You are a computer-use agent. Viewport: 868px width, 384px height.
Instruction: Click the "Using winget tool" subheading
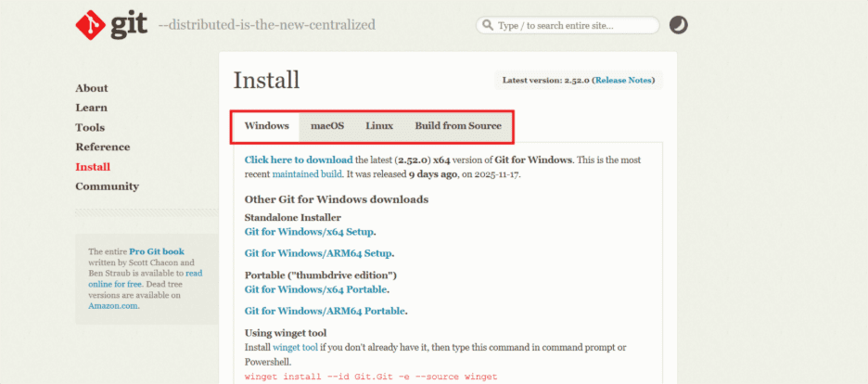coord(286,333)
